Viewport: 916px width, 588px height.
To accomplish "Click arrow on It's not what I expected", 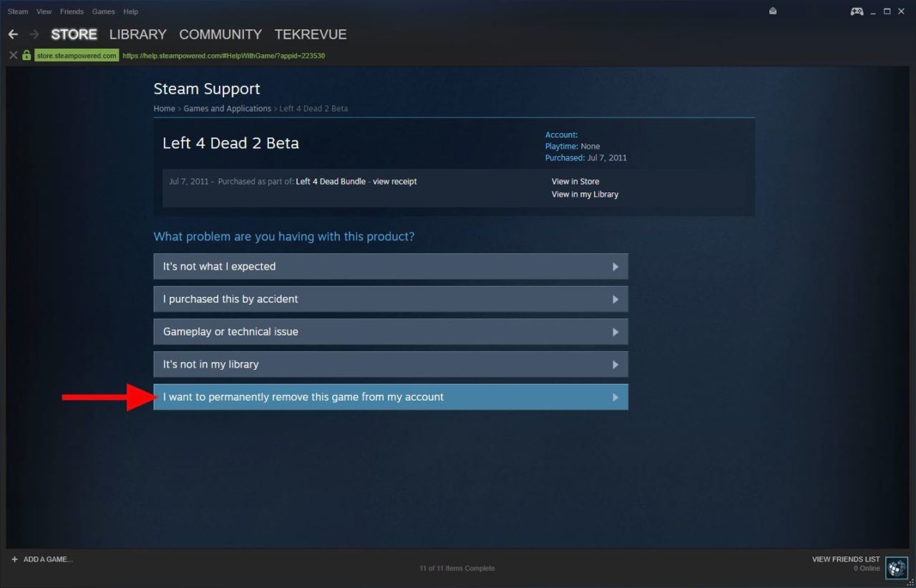I will (x=615, y=267).
